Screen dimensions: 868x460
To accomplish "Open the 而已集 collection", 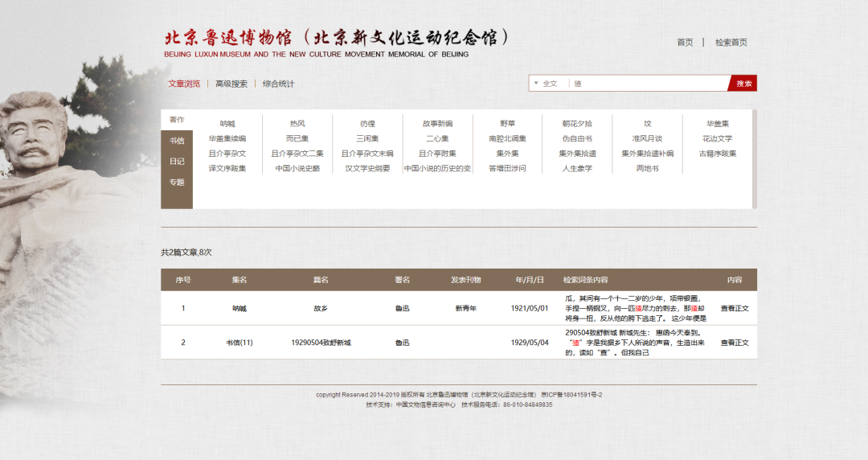I will pos(297,138).
